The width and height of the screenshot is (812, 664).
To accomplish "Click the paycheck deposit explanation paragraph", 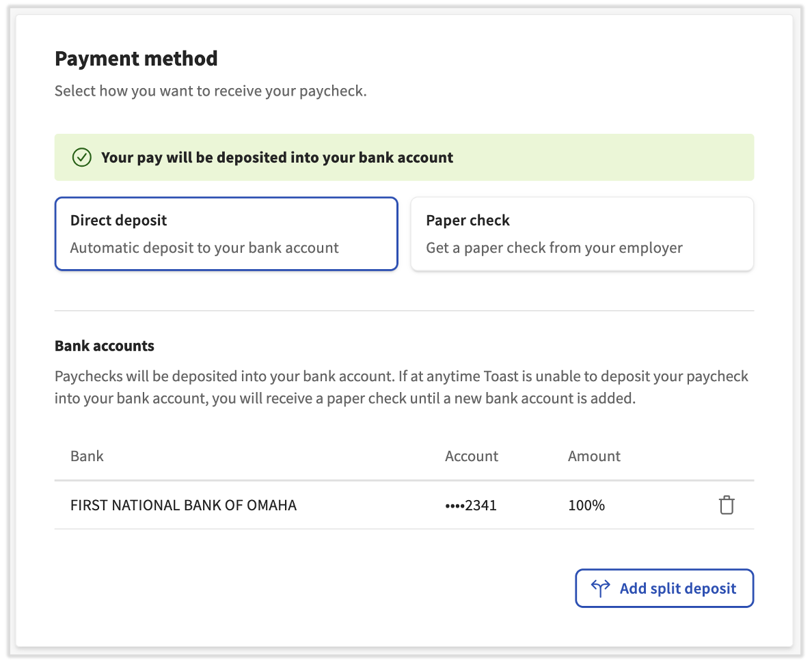I will [x=401, y=387].
